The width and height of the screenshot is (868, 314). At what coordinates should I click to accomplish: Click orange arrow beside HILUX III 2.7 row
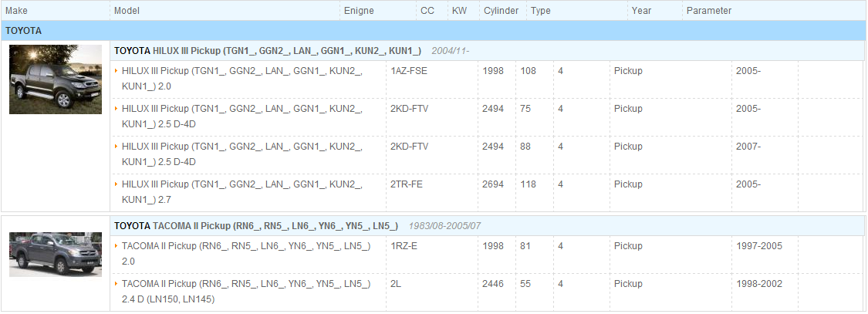[117, 184]
